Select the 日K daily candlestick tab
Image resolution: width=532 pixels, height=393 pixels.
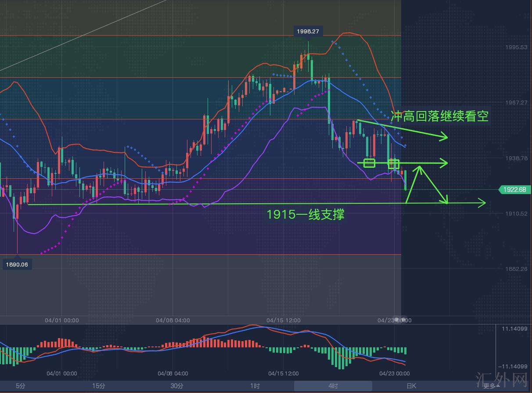point(411,386)
